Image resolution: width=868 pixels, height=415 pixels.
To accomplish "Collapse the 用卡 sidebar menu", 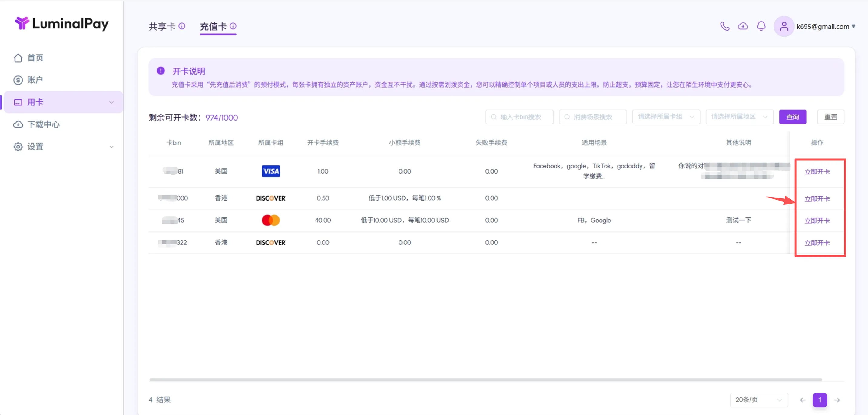I will tap(63, 102).
